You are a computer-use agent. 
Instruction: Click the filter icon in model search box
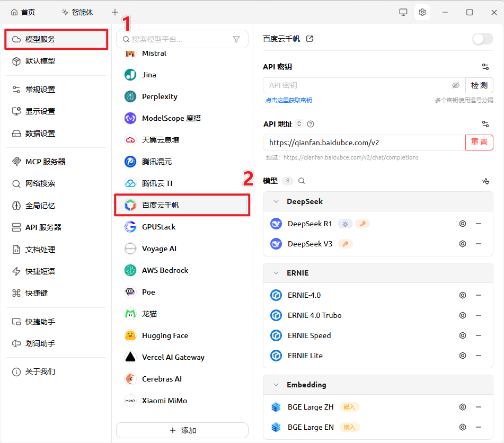point(236,39)
